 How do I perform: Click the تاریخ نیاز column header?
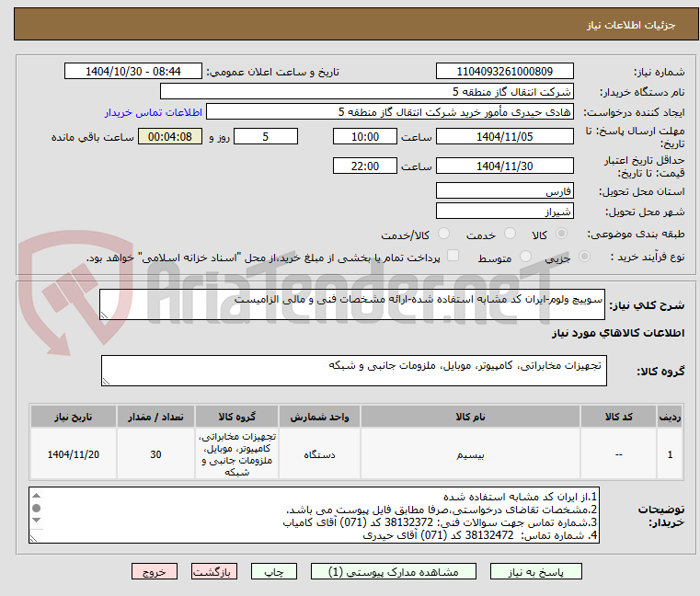click(74, 417)
